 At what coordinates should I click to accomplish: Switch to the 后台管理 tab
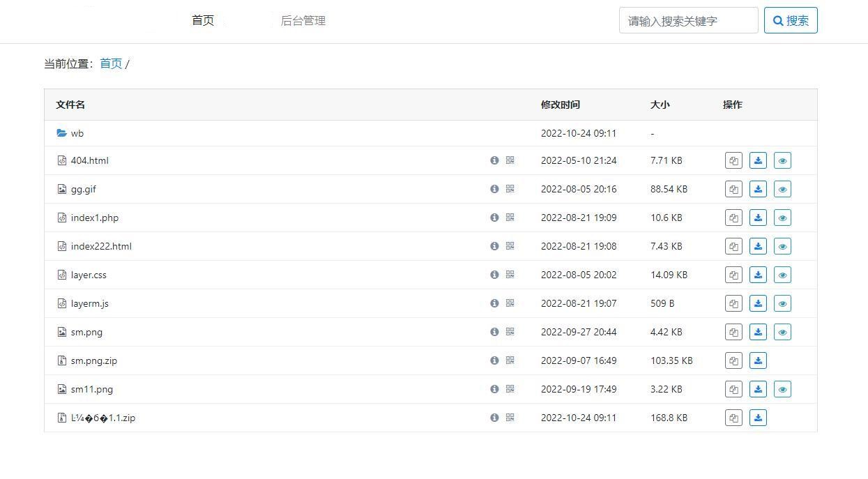click(x=303, y=21)
